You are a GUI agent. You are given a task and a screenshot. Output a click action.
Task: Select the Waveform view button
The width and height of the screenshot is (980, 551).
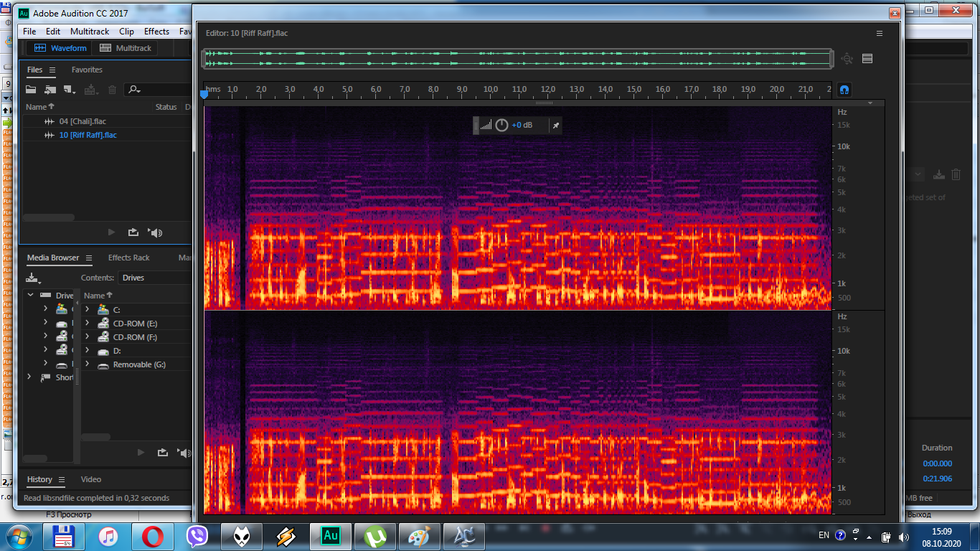pos(60,48)
